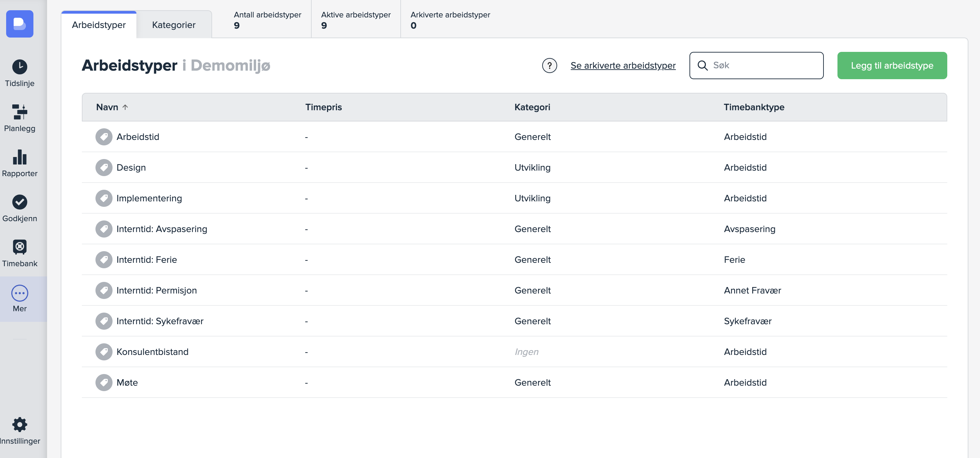Click Legg til arbeidstype button
This screenshot has height=458, width=980.
pyautogui.click(x=891, y=66)
